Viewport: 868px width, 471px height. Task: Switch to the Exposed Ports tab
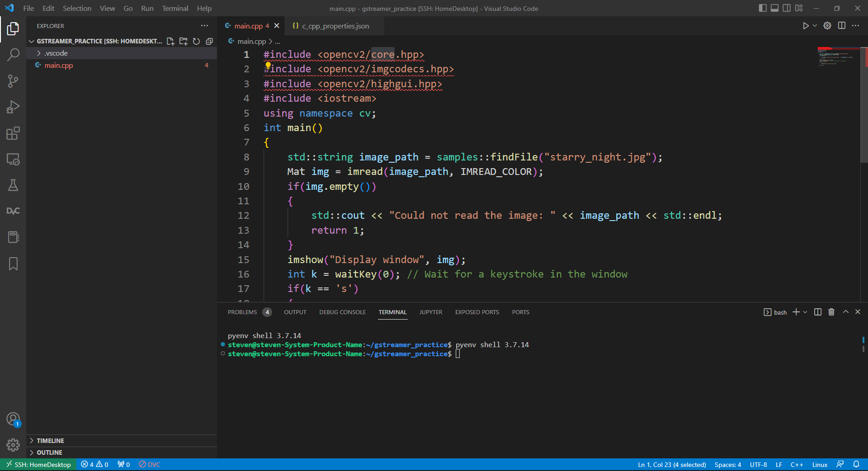(x=477, y=312)
